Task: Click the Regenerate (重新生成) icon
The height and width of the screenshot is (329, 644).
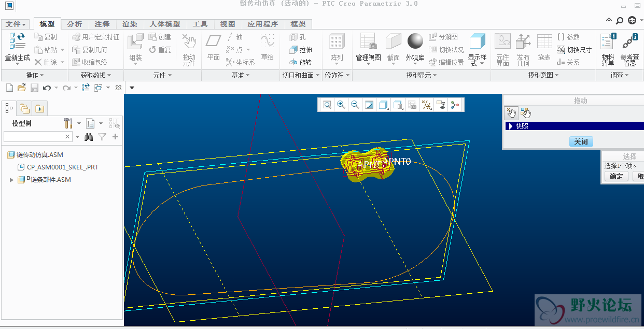Action: tap(17, 41)
